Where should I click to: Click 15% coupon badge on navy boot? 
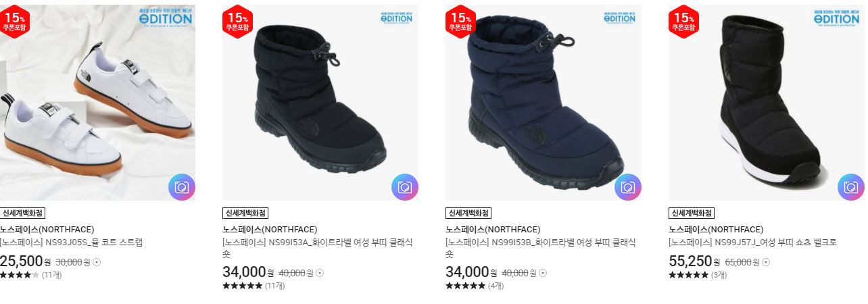pos(460,22)
